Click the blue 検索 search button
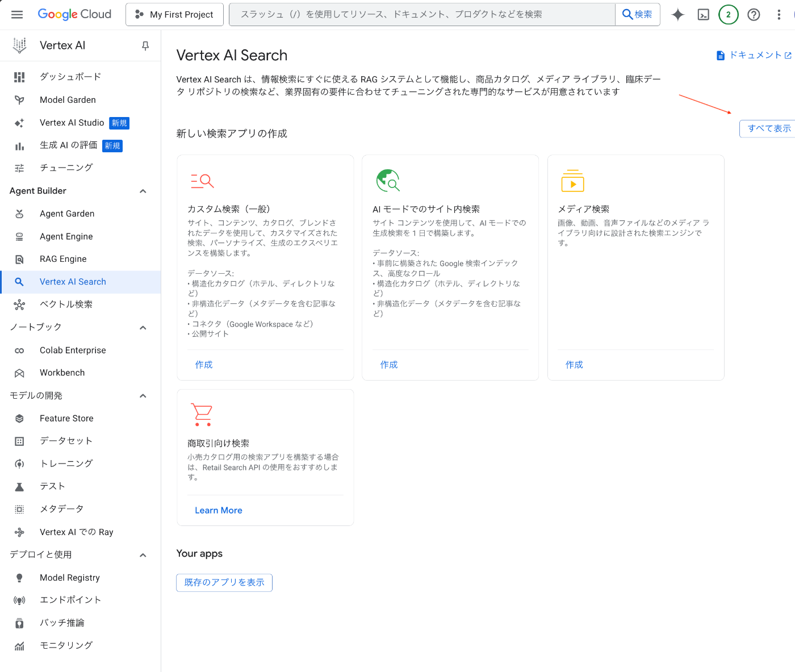Image resolution: width=795 pixels, height=672 pixels. pyautogui.click(x=638, y=15)
